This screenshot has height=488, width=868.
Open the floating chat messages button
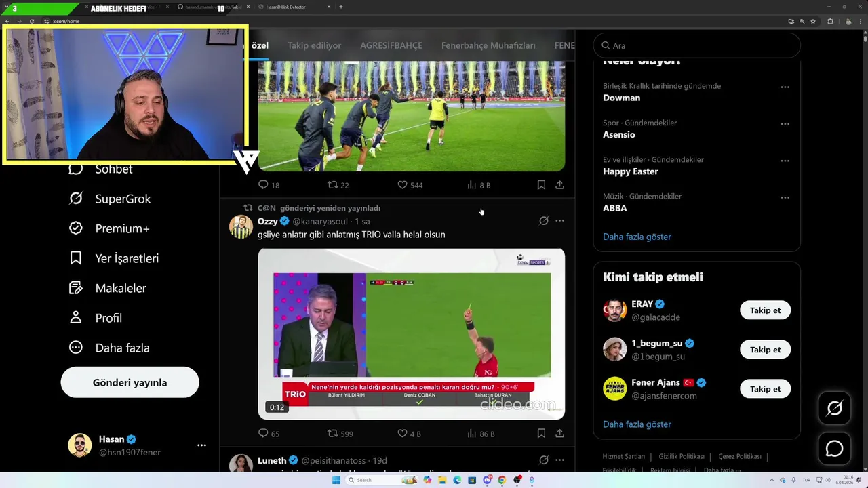click(834, 449)
